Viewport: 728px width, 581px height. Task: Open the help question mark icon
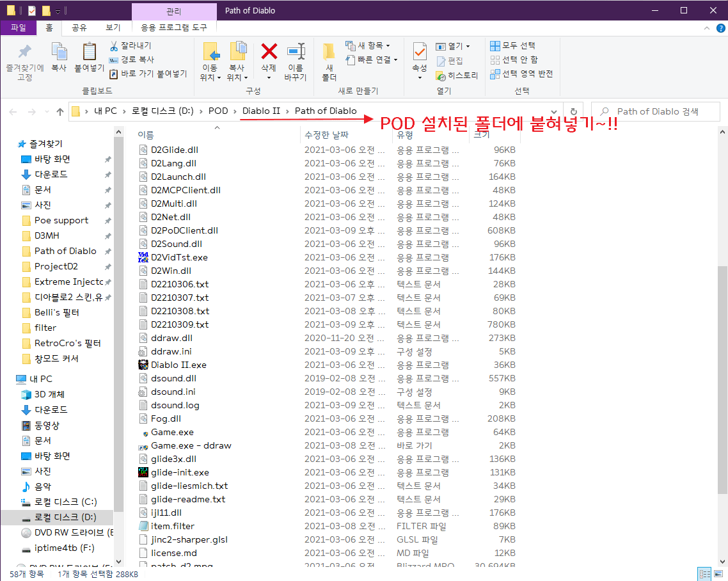click(720, 28)
